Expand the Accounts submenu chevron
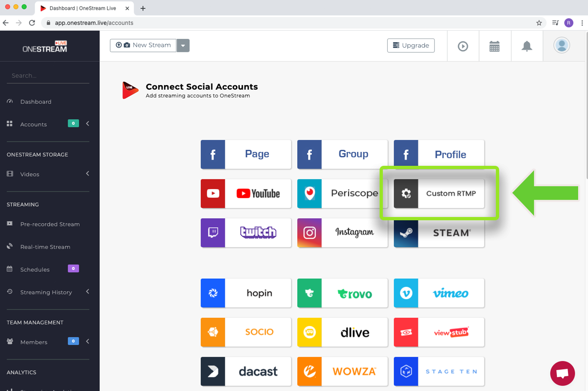This screenshot has height=391, width=588. tap(88, 124)
